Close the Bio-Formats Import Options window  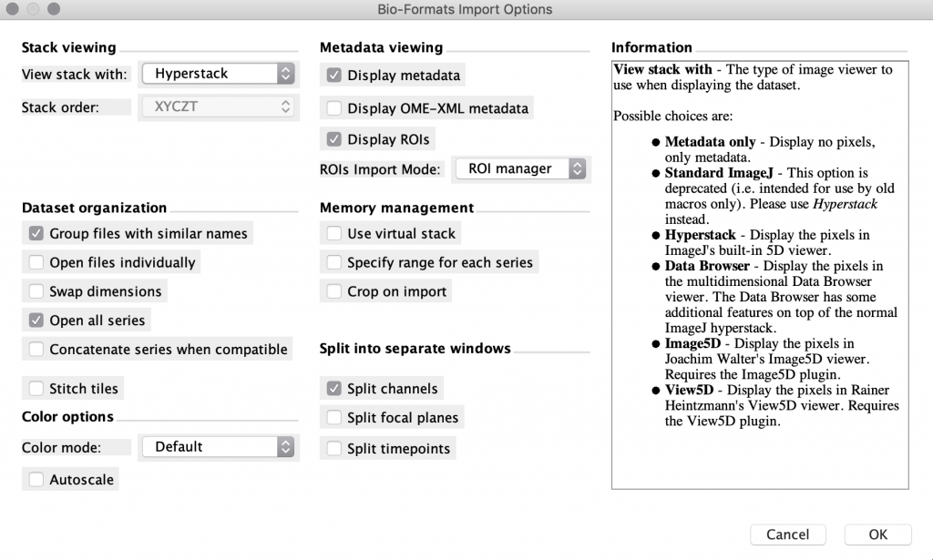(13, 9)
